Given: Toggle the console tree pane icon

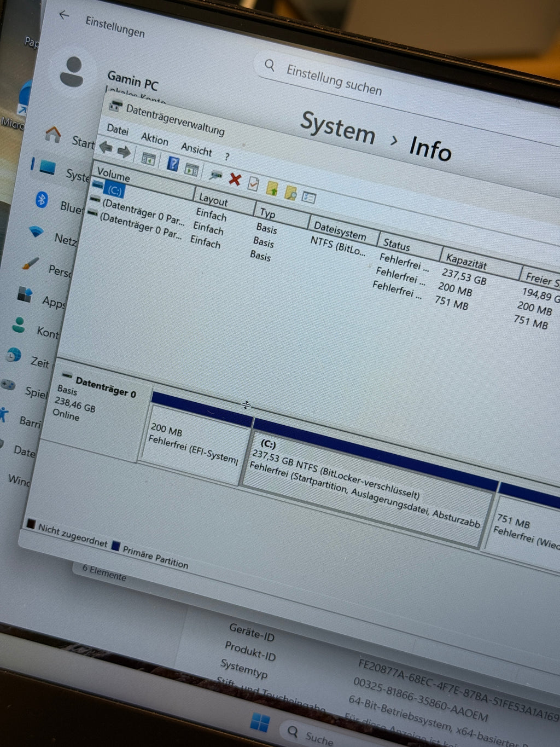Looking at the screenshot, I should pos(148,159).
